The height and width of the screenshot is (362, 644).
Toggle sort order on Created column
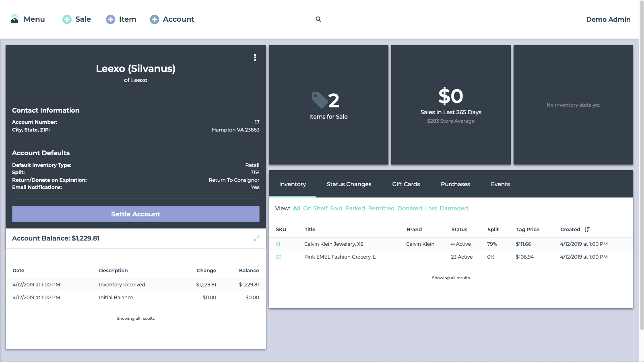click(x=587, y=230)
